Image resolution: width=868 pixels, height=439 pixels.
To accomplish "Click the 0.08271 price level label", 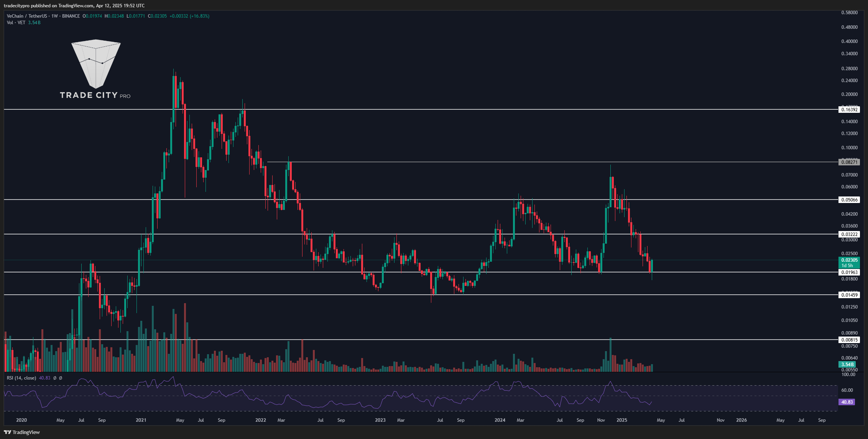I will (x=849, y=162).
